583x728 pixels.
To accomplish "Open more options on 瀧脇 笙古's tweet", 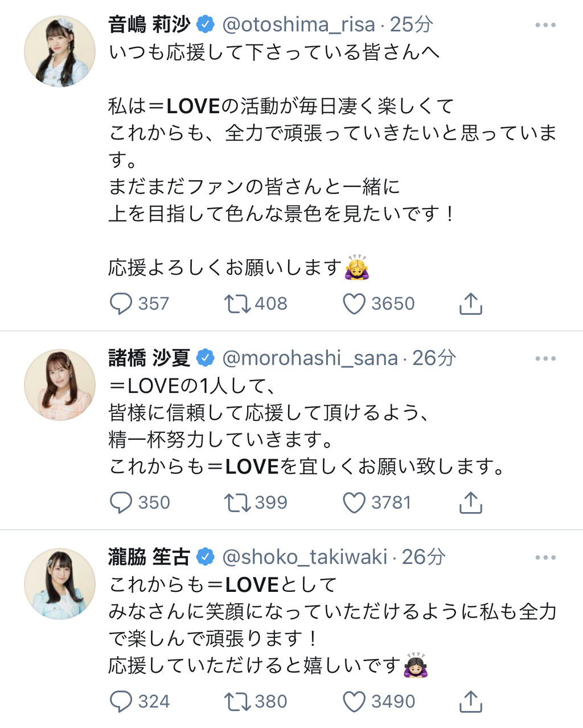I will [x=545, y=557].
